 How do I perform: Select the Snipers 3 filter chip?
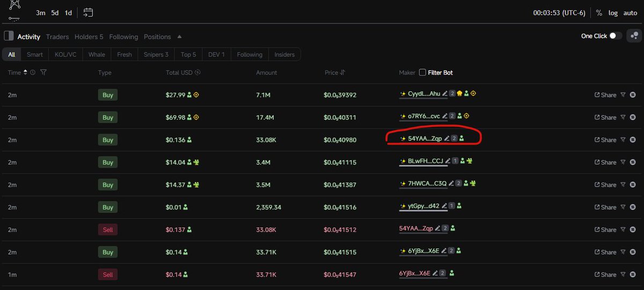[156, 54]
